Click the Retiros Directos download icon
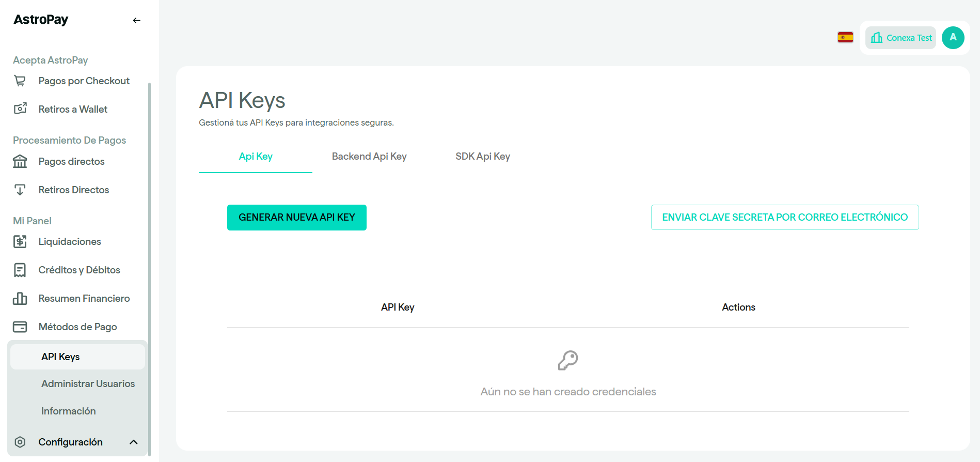 click(20, 190)
